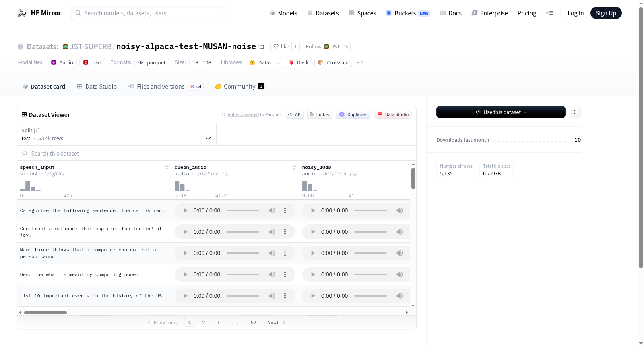Click the Search this dataset field
This screenshot has height=347, width=644.
coord(217,153)
